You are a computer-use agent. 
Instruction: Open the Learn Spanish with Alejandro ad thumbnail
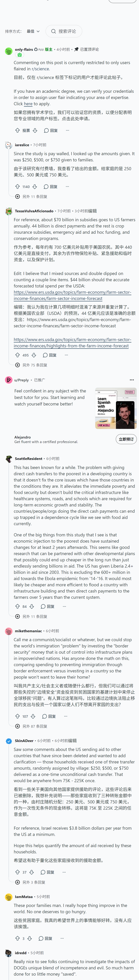point(116,408)
